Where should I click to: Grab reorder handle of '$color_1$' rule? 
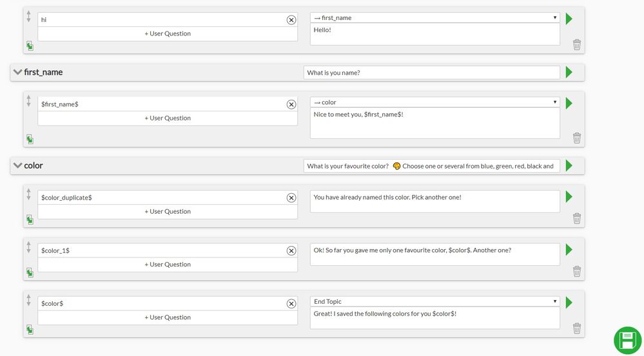coord(29,247)
